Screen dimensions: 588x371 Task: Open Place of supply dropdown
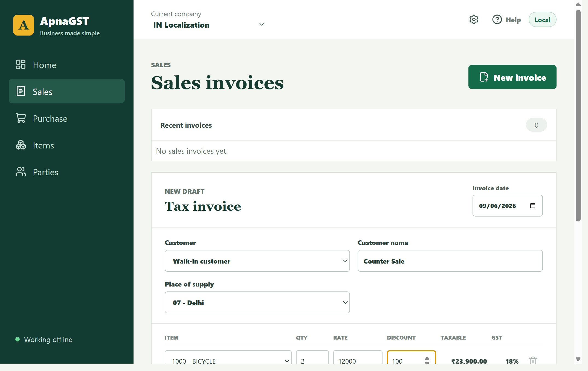coord(257,302)
